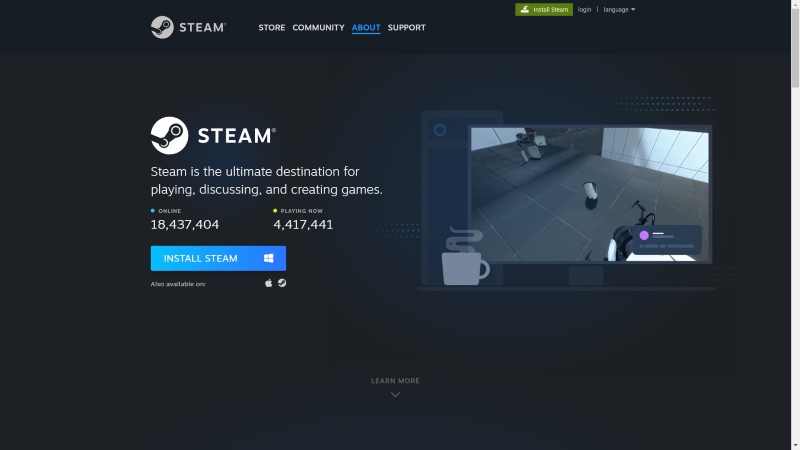Click the Steam logo in the header
Image resolution: width=800 pixels, height=450 pixels.
(188, 28)
